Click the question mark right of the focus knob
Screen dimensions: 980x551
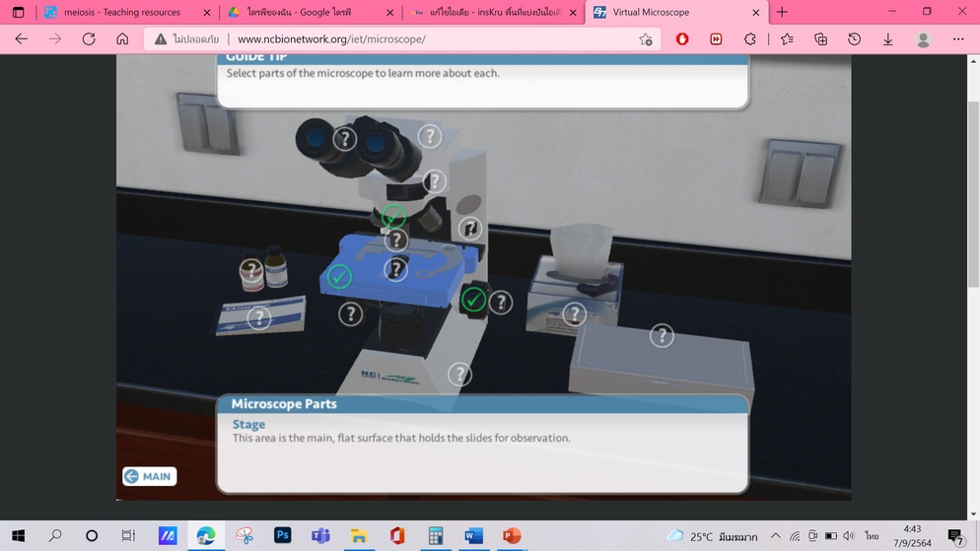(501, 303)
